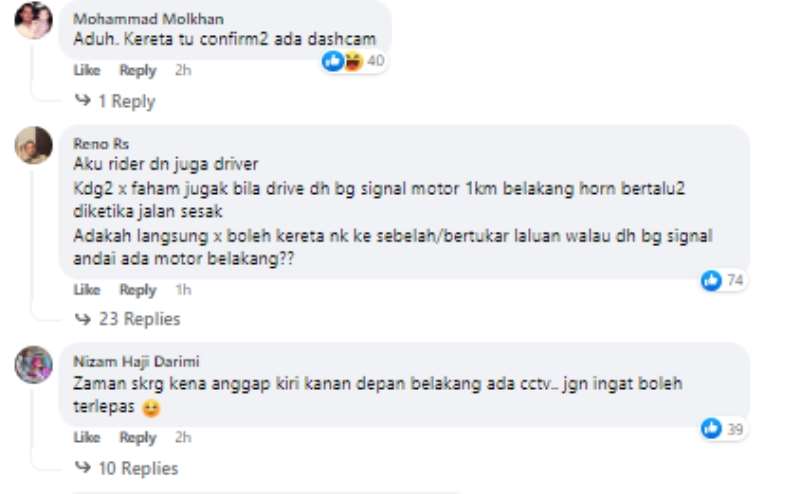Click the 1h timestamp on Reno's comment

coord(183,289)
